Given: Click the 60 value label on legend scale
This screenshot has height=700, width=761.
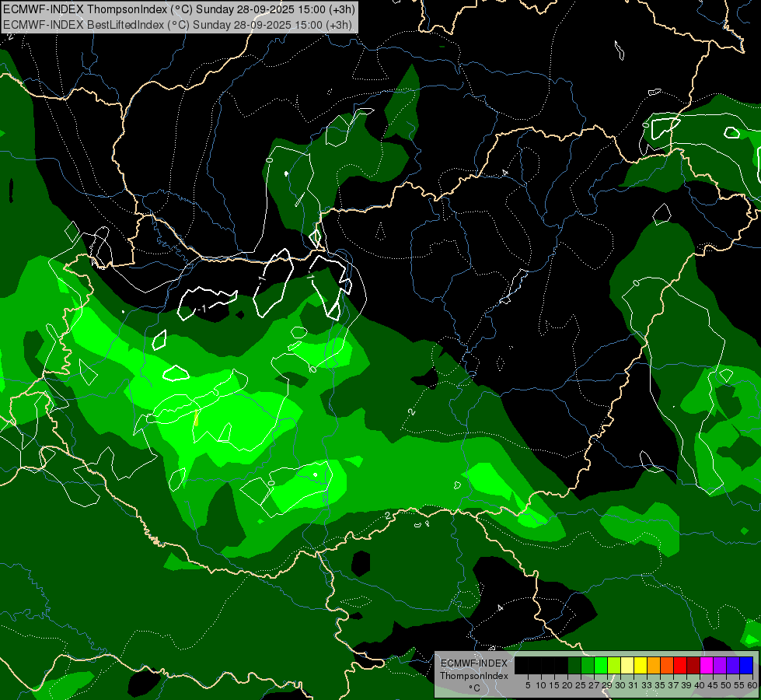Looking at the screenshot, I should 752,685.
